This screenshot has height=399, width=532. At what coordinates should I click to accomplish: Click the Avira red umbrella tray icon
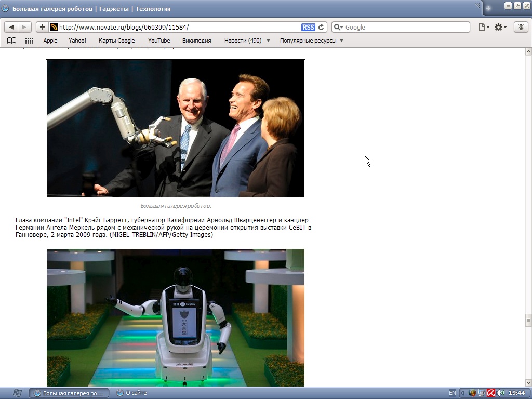point(490,393)
